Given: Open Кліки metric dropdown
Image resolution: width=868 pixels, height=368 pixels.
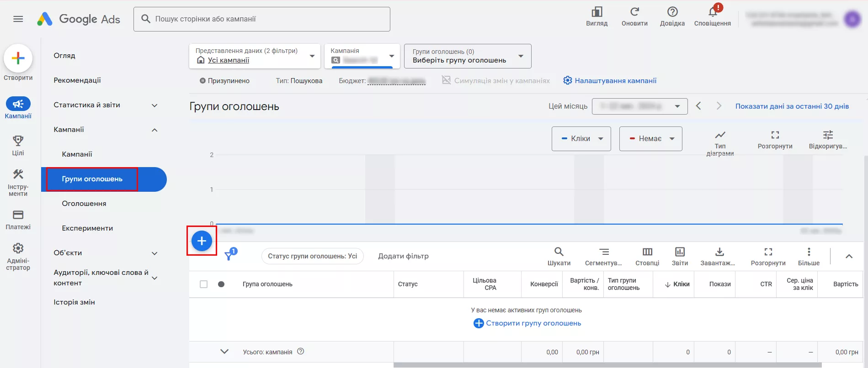Looking at the screenshot, I should pyautogui.click(x=581, y=139).
